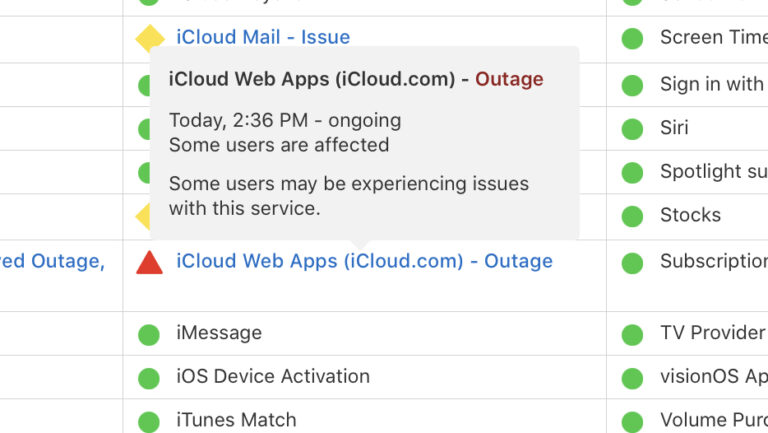Click the iOS Device Activation label
Screen dimensions: 768x433
pos(273,377)
